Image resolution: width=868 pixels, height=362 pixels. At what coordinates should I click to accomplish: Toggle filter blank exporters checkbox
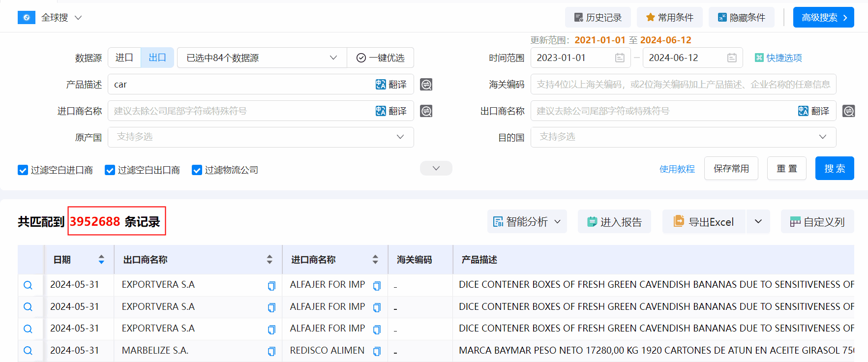[110, 170]
